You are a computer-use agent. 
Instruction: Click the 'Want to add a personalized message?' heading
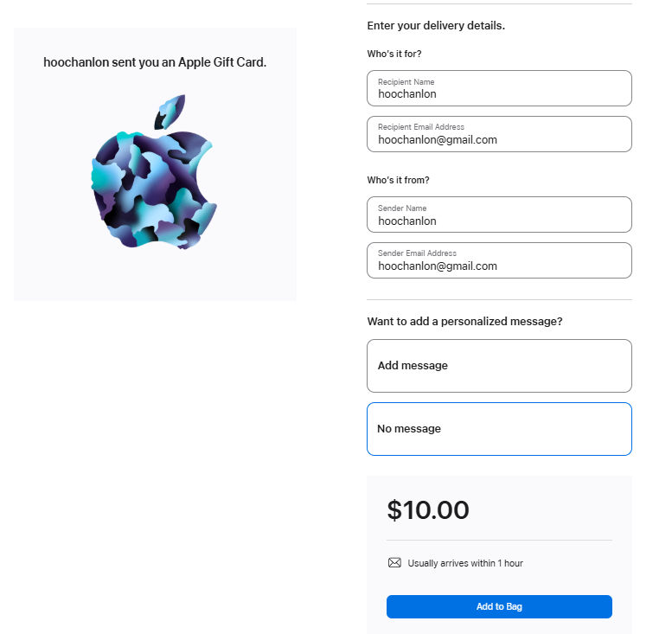point(464,322)
